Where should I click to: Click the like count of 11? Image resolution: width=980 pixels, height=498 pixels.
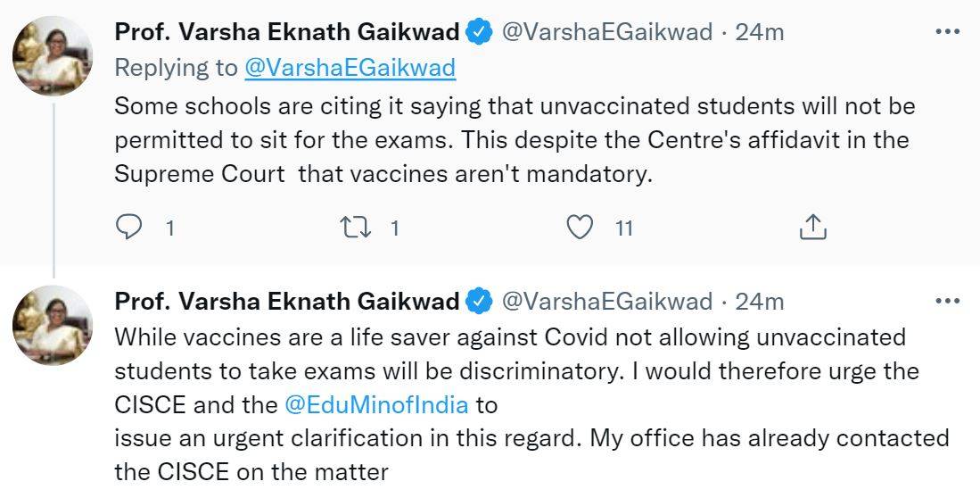(624, 228)
